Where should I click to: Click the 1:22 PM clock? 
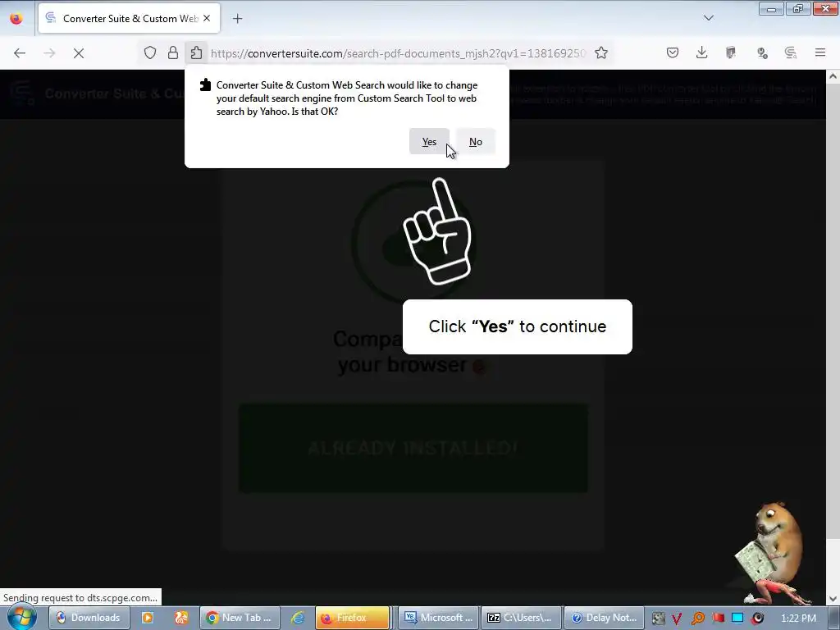[x=798, y=618]
